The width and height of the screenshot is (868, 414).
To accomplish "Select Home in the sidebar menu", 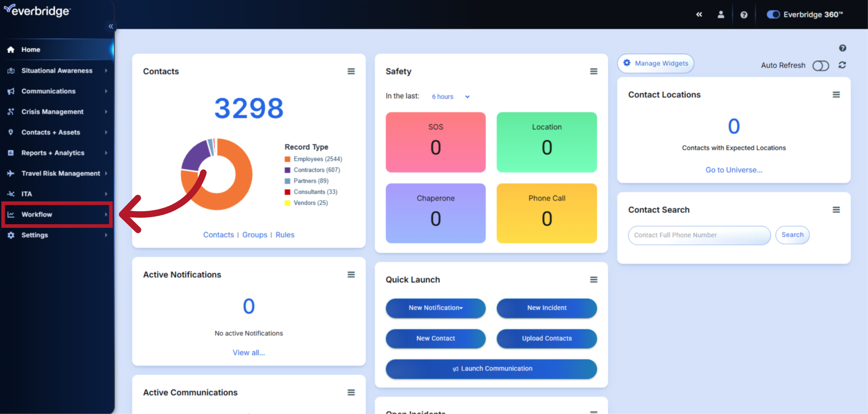I will coord(30,49).
